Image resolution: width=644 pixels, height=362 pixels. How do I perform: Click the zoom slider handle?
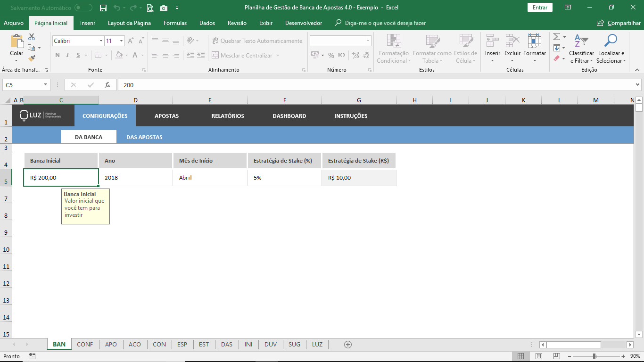pos(594,356)
